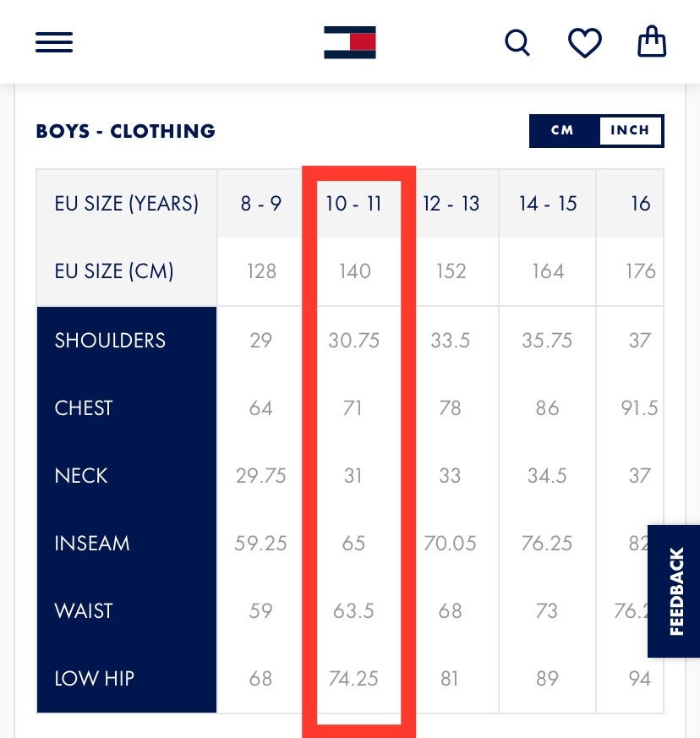
Task: Open the wishlist heart icon
Action: point(584,42)
